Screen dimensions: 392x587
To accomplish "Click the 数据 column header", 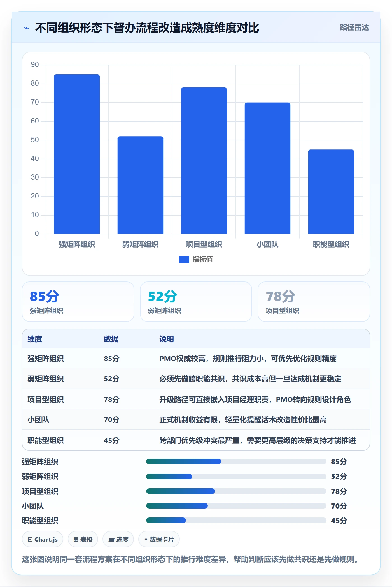I will [111, 339].
